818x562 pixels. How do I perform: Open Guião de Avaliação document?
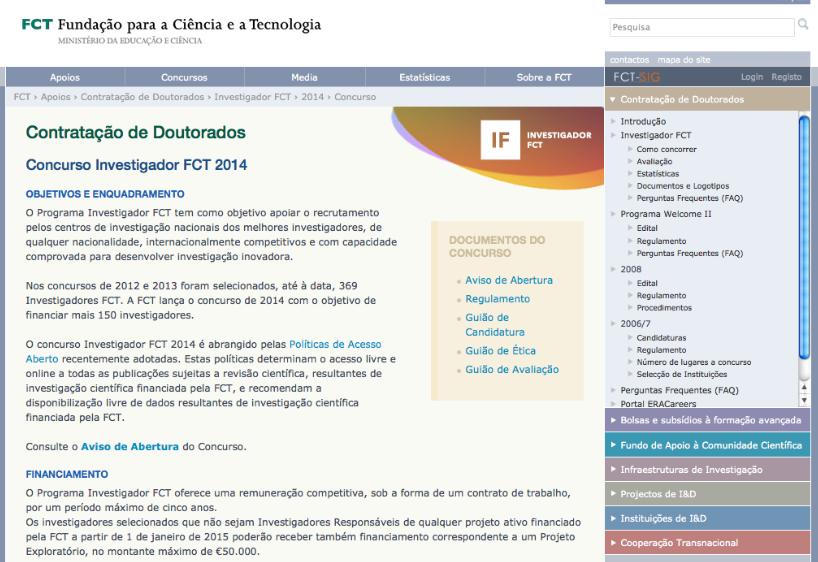tap(512, 369)
